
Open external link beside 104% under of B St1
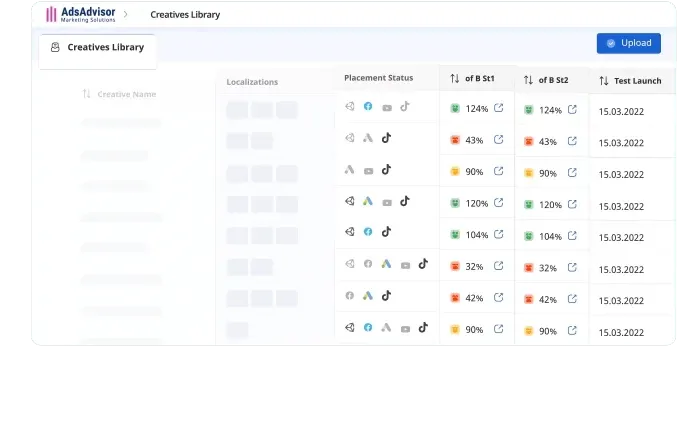(499, 234)
